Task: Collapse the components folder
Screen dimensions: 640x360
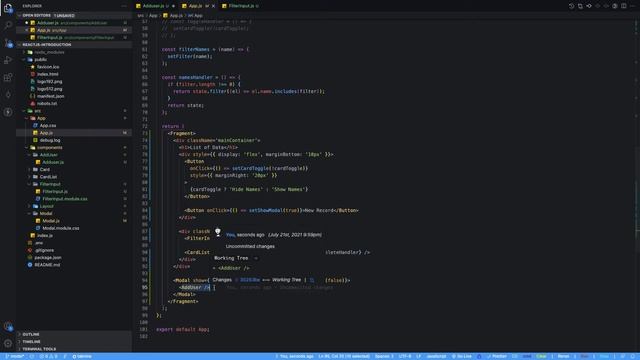Action: click(x=74, y=148)
